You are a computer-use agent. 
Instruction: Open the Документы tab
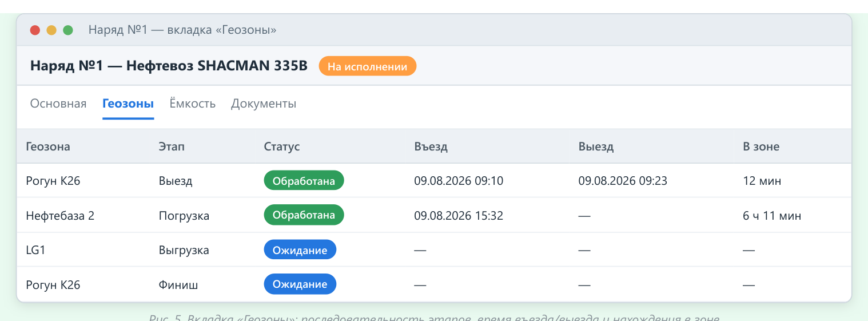pyautogui.click(x=264, y=104)
